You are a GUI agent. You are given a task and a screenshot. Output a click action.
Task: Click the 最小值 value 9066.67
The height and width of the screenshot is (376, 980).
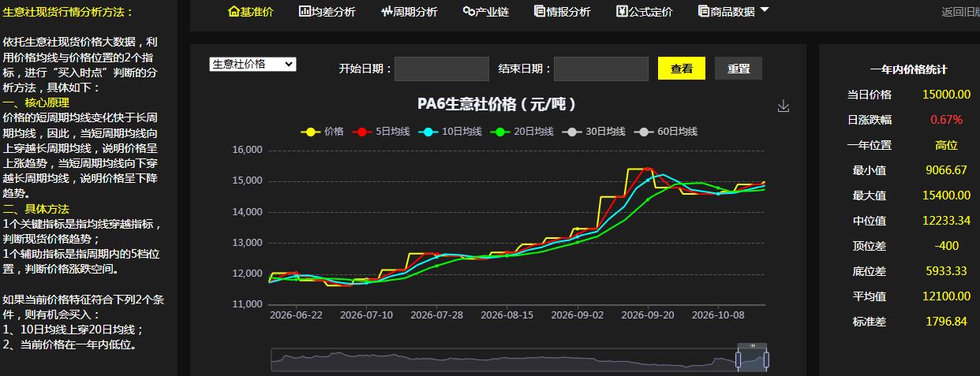click(x=946, y=170)
